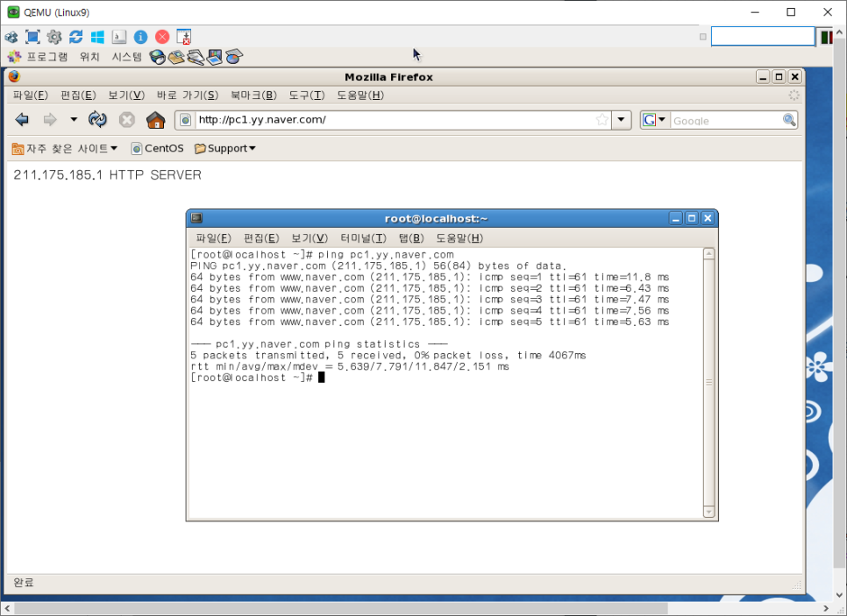Click the Firefox URL address field

tap(395, 120)
